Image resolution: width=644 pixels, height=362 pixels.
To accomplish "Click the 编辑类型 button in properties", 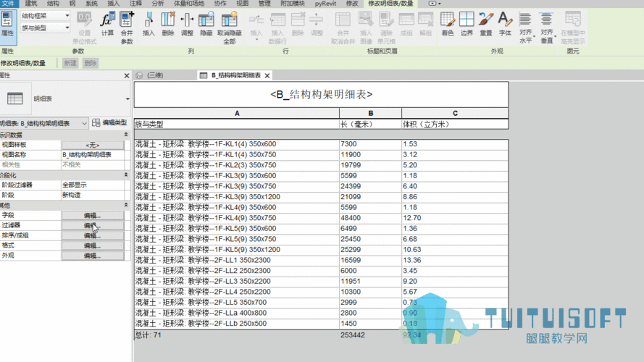I will pos(110,123).
